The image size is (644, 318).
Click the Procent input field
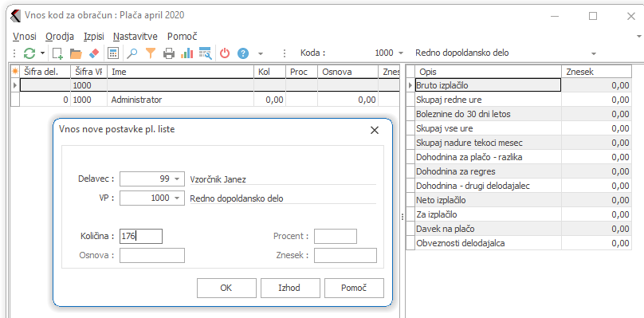[x=336, y=236]
